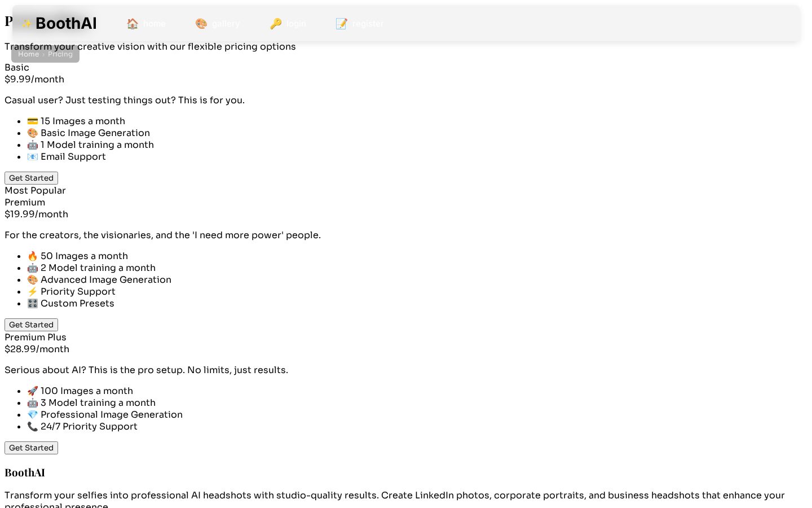Click the palette icon beside Advanced Image Generation

(33, 279)
